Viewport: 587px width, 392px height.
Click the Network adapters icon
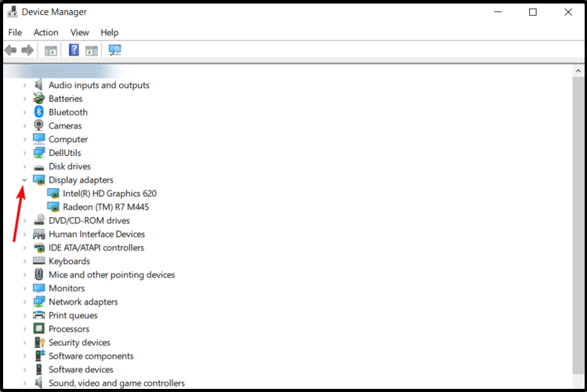point(39,301)
